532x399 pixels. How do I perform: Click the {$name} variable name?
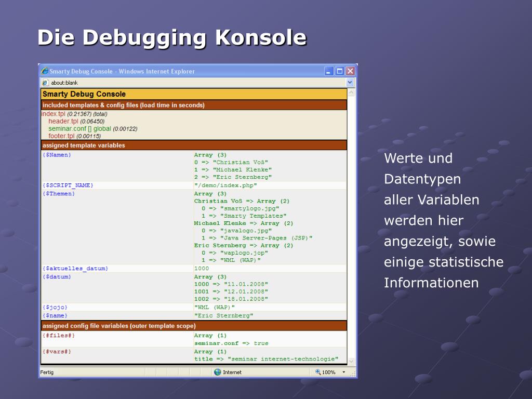[55, 315]
